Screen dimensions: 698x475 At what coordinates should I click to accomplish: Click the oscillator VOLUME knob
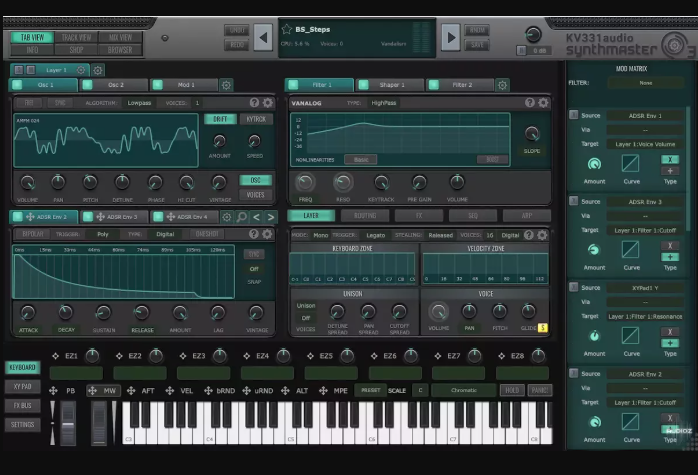point(28,183)
